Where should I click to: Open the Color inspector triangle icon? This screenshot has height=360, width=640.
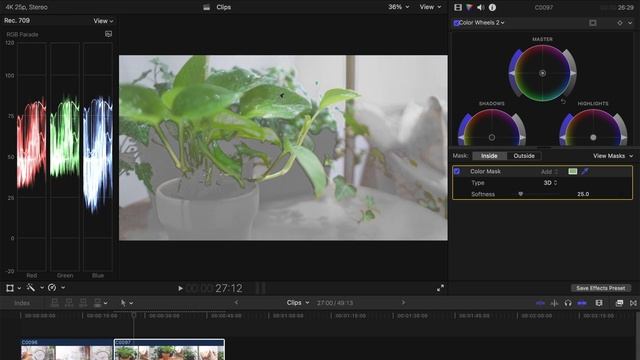[469, 7]
